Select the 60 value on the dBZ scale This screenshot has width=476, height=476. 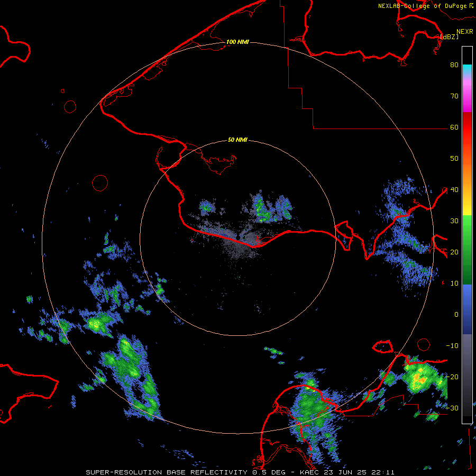coord(454,127)
